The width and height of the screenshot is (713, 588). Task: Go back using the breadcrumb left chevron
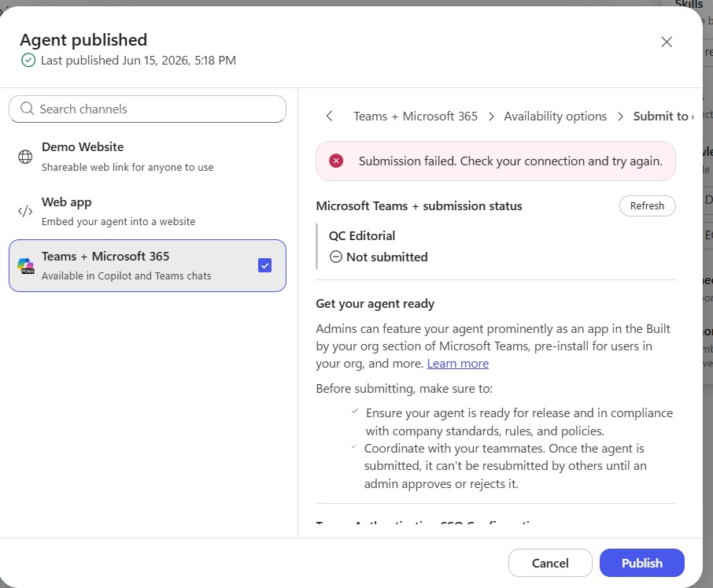pos(330,116)
